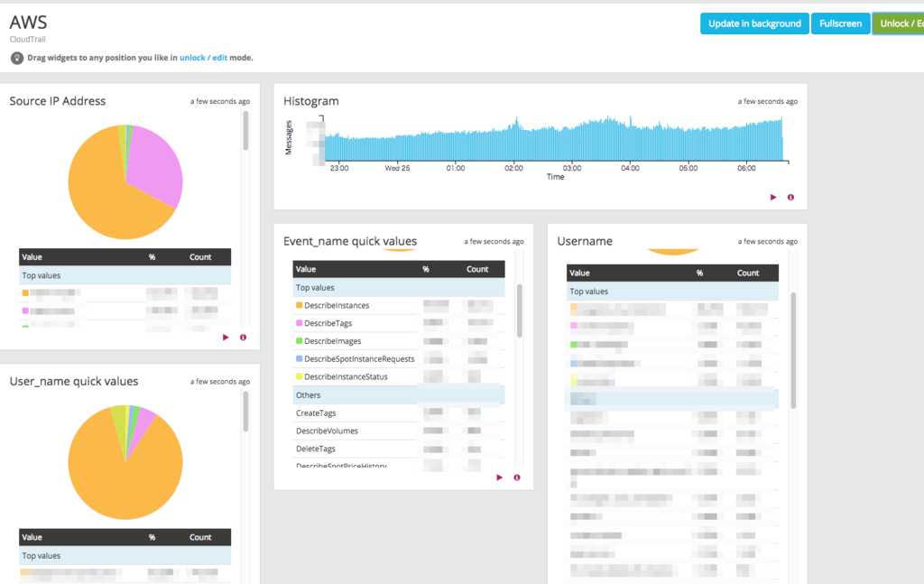924x584 pixels.
Task: Open info icon on Histogram widget
Action: [790, 197]
